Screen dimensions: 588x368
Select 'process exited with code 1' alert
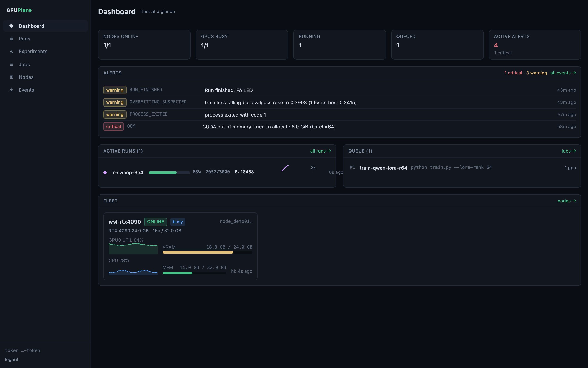click(235, 115)
